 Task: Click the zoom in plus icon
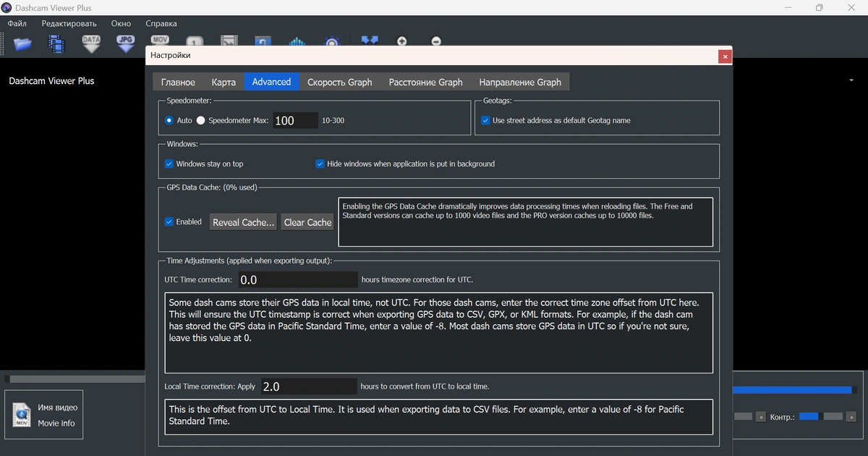pyautogui.click(x=402, y=42)
